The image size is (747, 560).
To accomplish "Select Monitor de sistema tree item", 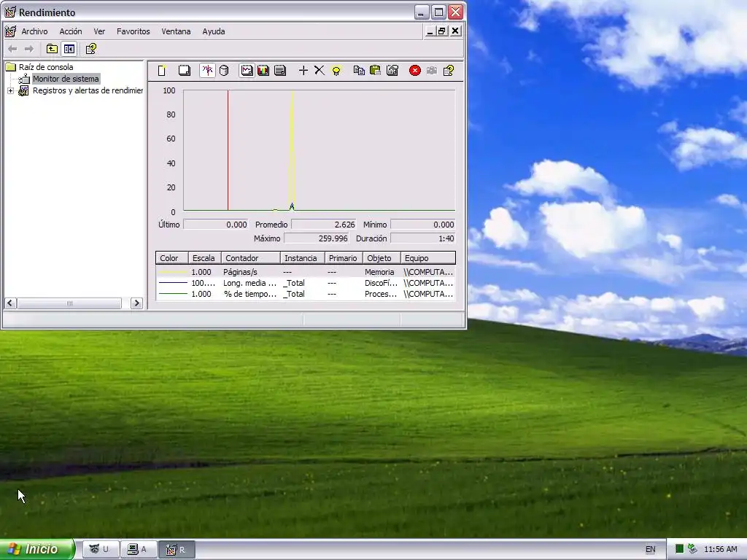I will 66,79.
